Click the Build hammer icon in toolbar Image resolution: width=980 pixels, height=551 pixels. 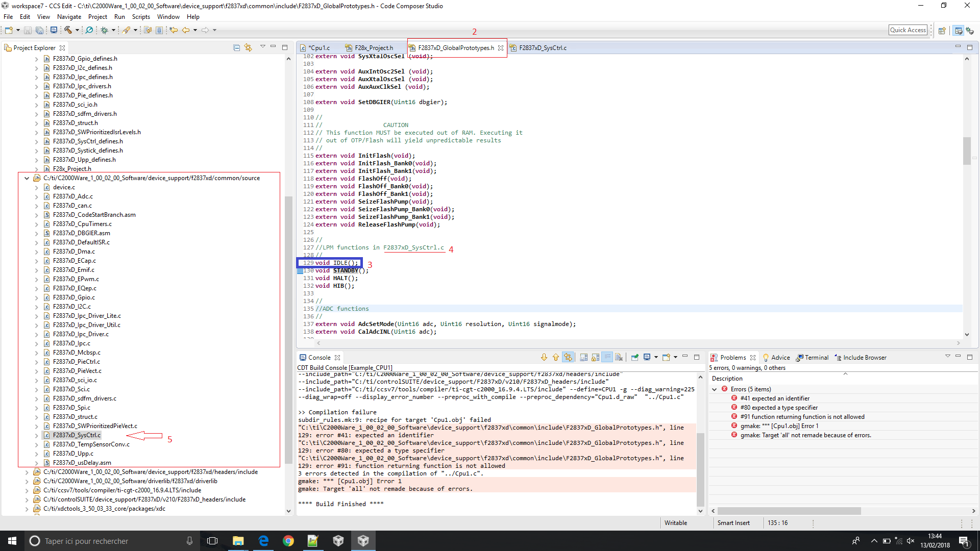coord(68,30)
